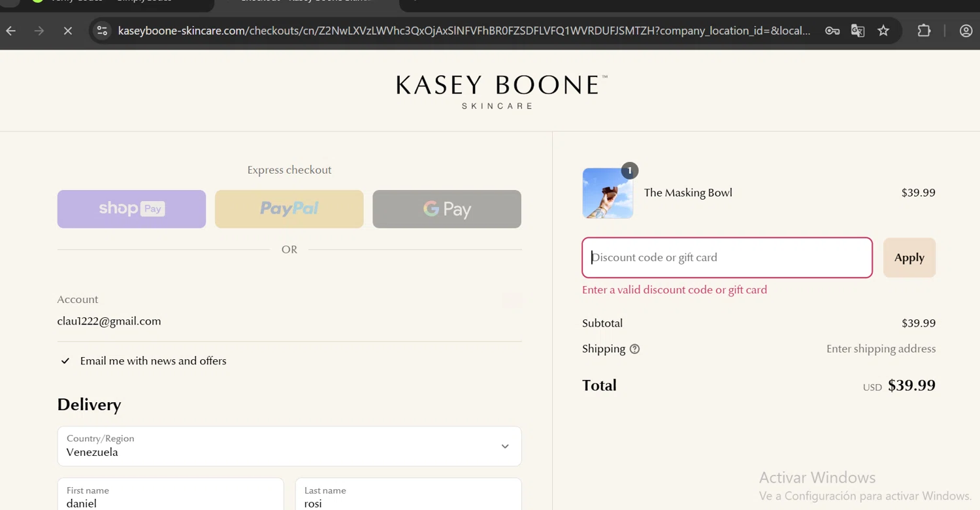Click the invalid discount code error message
Screen dimensions: 980x510
[674, 290]
